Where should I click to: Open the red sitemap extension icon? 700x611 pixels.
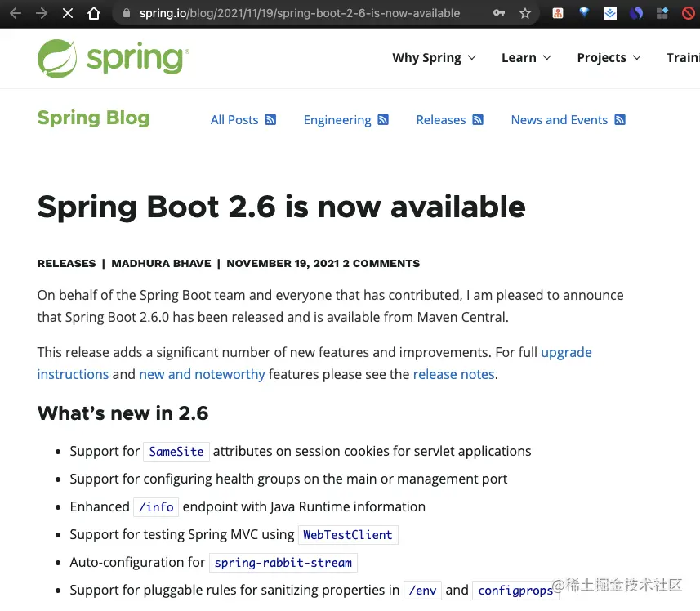click(x=558, y=13)
